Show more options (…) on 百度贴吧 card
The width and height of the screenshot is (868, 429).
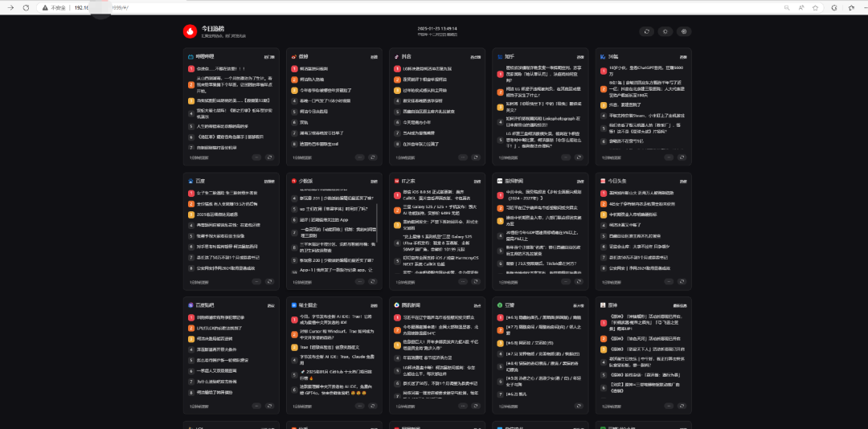[x=257, y=407]
